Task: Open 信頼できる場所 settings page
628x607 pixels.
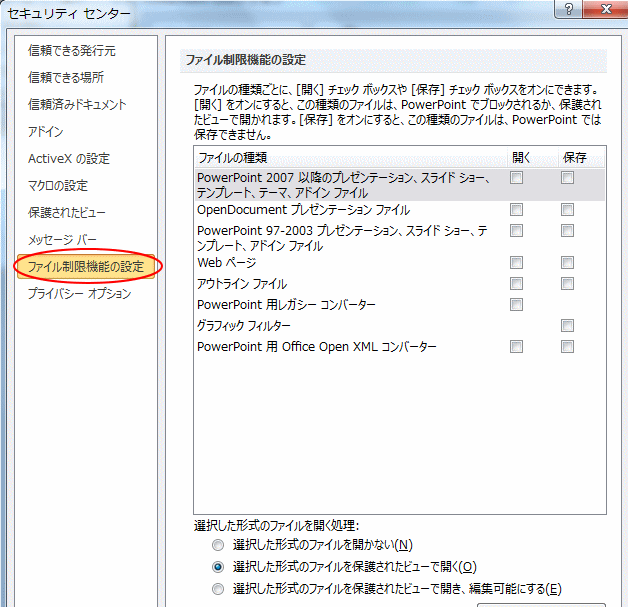Action: point(66,78)
